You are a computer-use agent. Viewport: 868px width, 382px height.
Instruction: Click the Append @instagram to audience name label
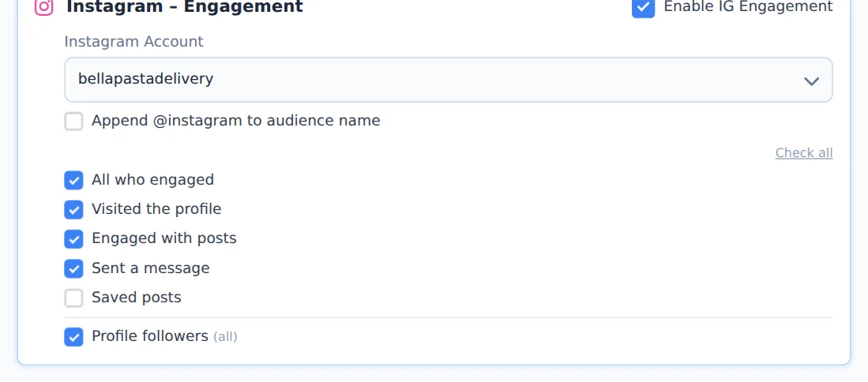(x=236, y=121)
